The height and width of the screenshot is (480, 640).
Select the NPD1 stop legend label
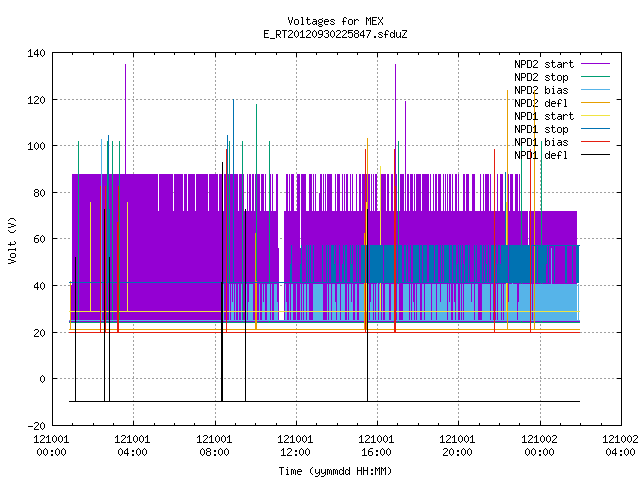[x=541, y=129]
